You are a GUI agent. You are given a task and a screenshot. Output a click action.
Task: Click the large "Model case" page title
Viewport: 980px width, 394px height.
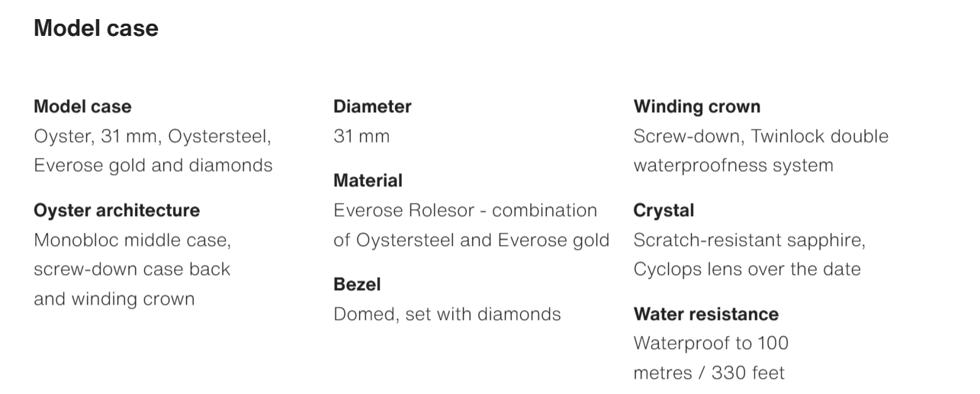[x=96, y=29]
